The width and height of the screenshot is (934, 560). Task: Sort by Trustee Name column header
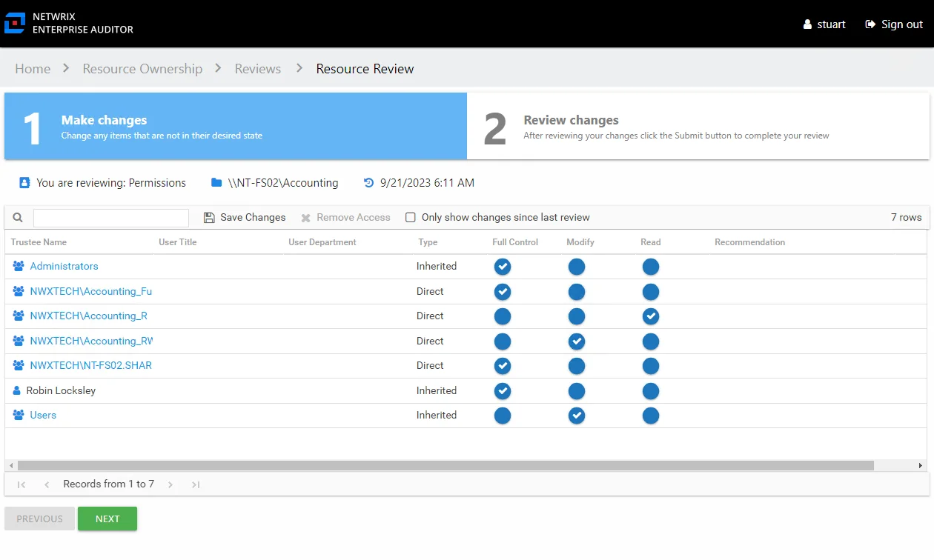tap(39, 242)
